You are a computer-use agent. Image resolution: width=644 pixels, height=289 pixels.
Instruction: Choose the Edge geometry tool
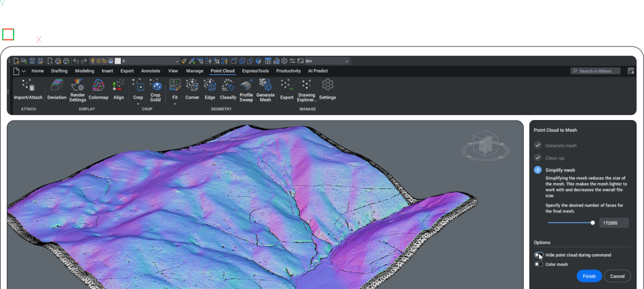pos(210,90)
